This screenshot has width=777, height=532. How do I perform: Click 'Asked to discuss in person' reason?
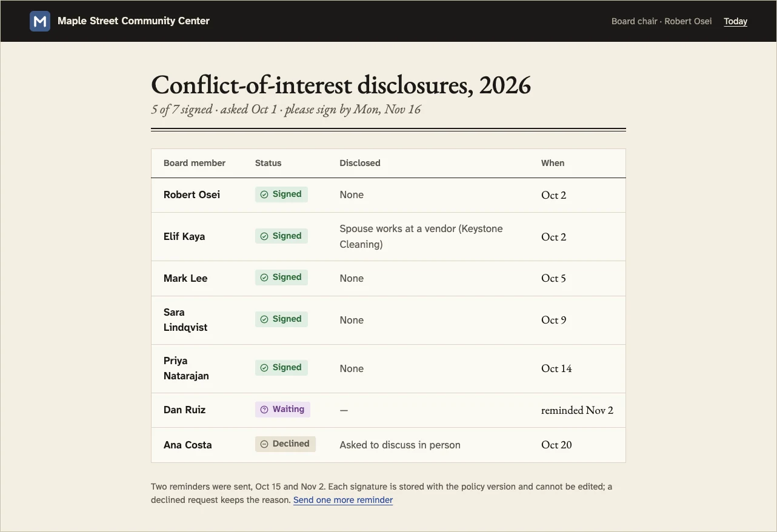pos(400,445)
